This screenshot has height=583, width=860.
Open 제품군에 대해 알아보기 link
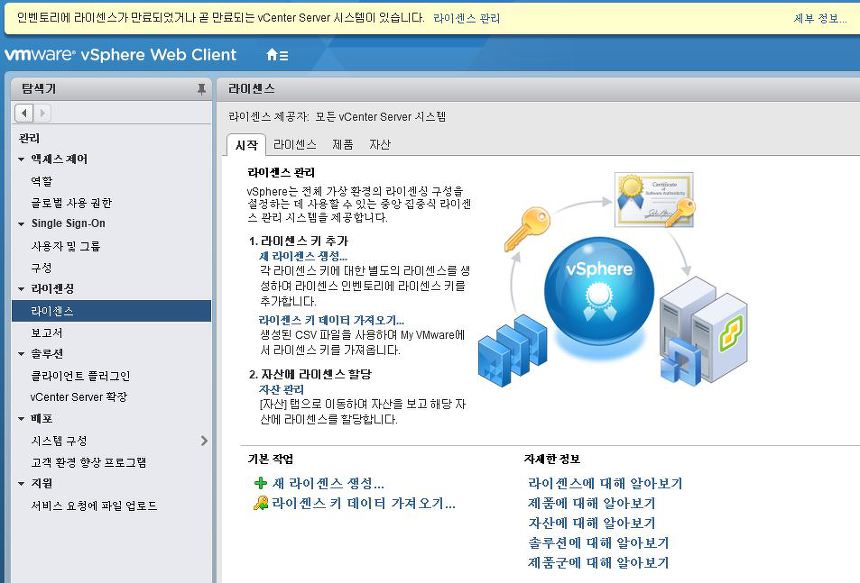[x=598, y=562]
